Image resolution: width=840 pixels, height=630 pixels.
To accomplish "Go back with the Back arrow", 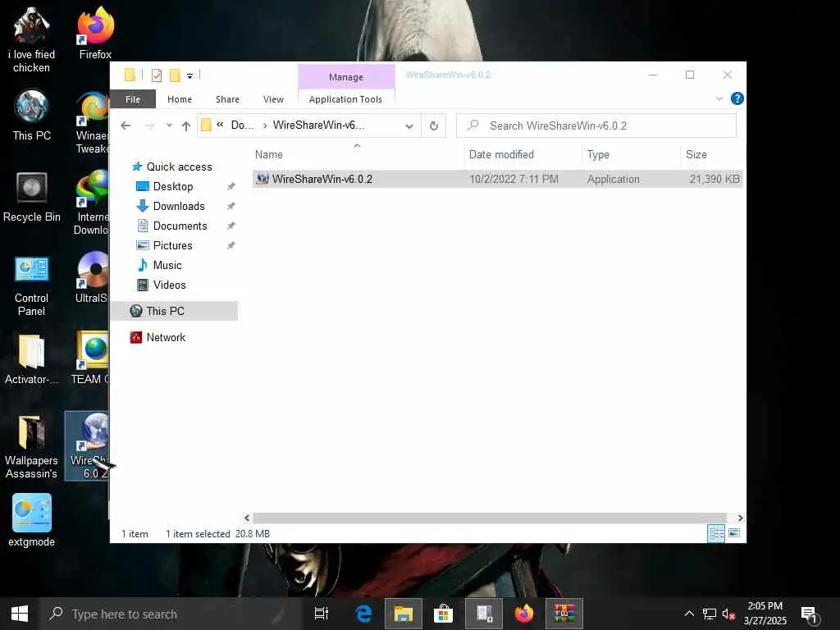I will (x=126, y=126).
